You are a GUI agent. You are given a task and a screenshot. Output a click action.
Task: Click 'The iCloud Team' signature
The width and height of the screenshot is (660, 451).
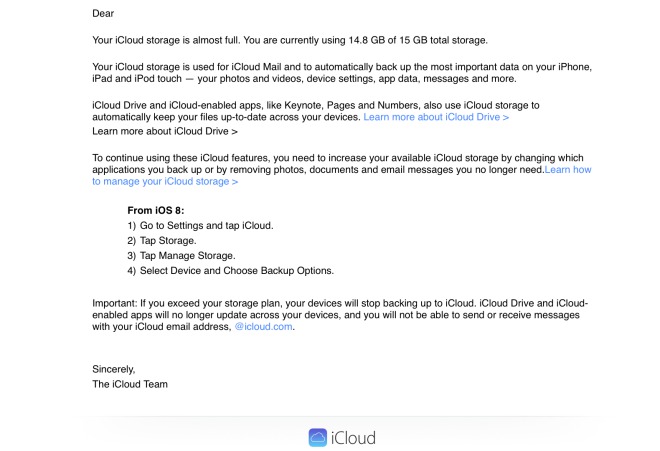coord(130,383)
